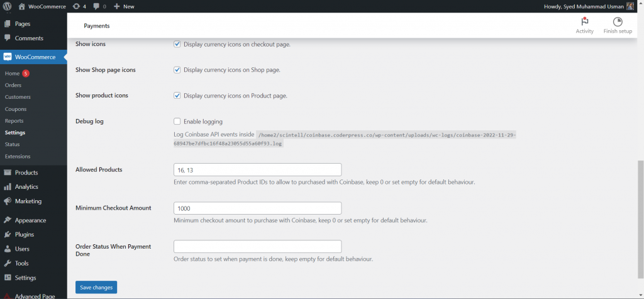
Task: Open the Analytics bar chart icon
Action: coord(8,187)
